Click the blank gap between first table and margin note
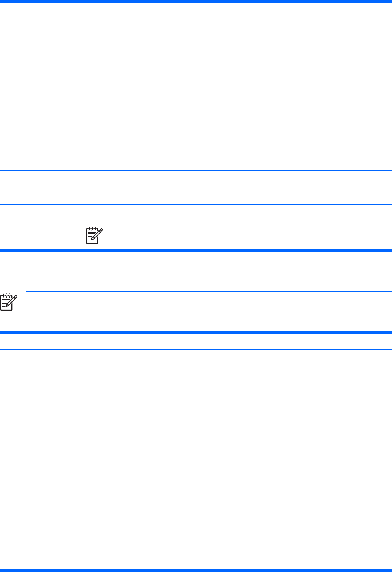Image resolution: width=392 pixels, height=572 pixels. pos(196,271)
